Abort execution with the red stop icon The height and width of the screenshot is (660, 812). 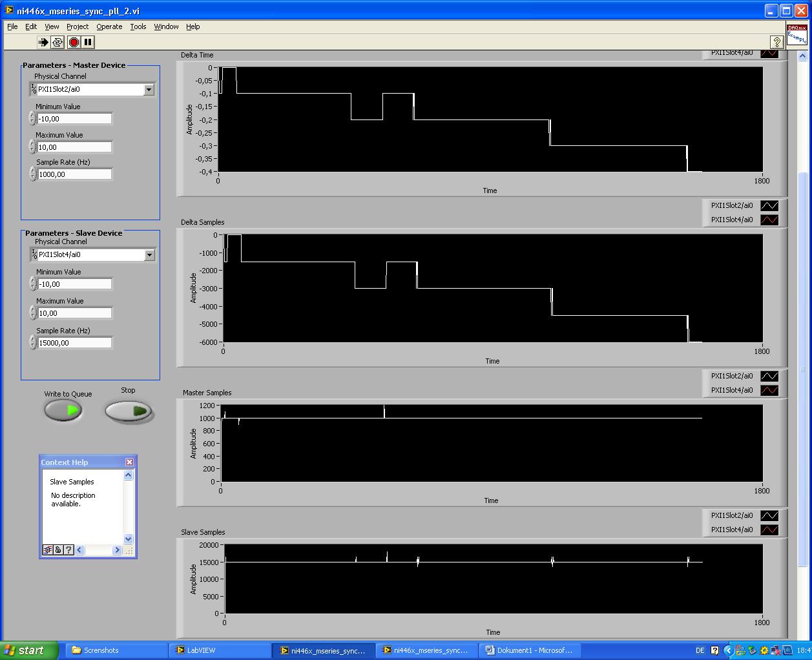coord(74,42)
